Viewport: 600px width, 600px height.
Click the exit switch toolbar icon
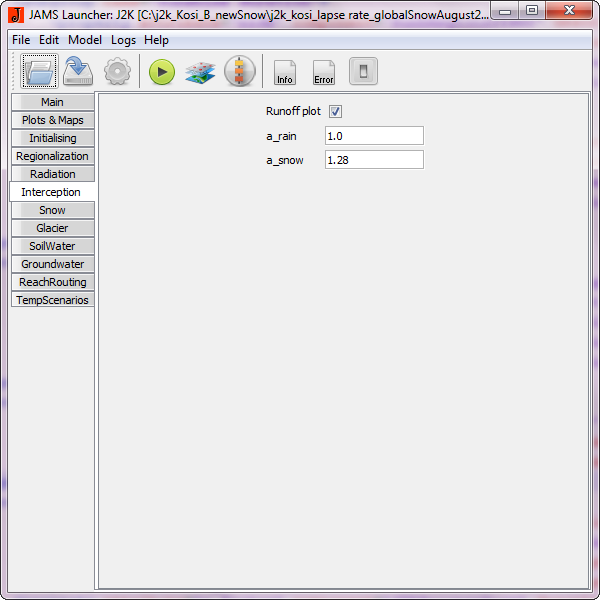click(x=363, y=72)
